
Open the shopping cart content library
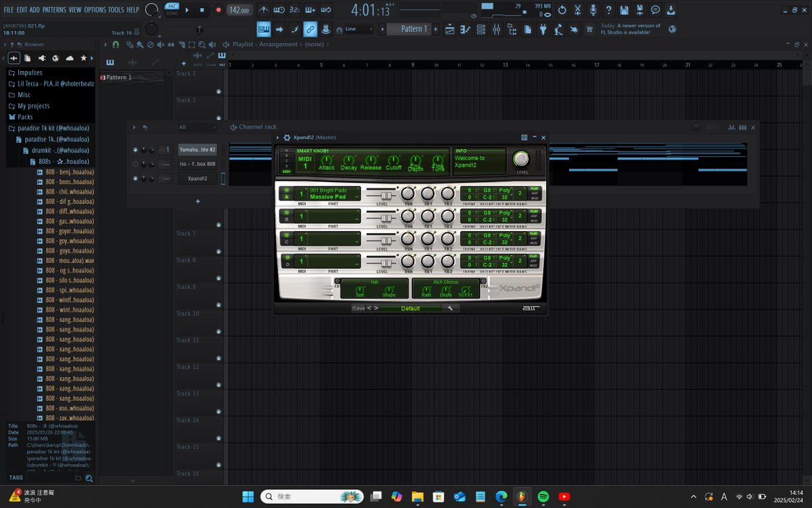[589, 29]
